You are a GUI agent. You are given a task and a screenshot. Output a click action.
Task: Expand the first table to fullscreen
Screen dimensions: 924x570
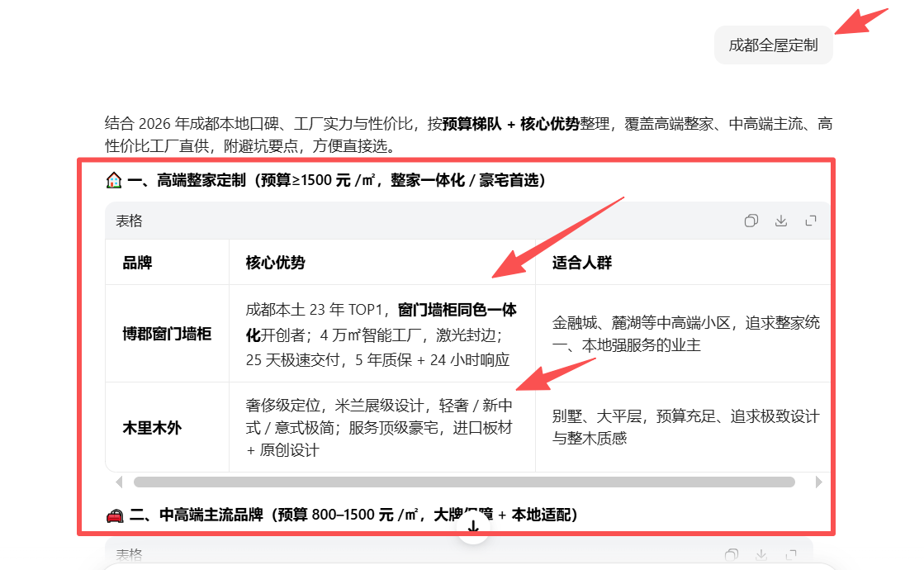811,221
